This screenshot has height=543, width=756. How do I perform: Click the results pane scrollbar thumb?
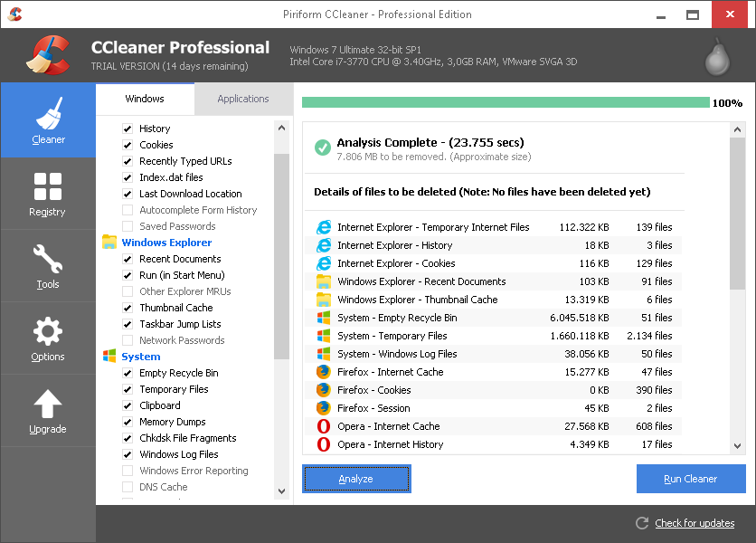click(x=737, y=214)
